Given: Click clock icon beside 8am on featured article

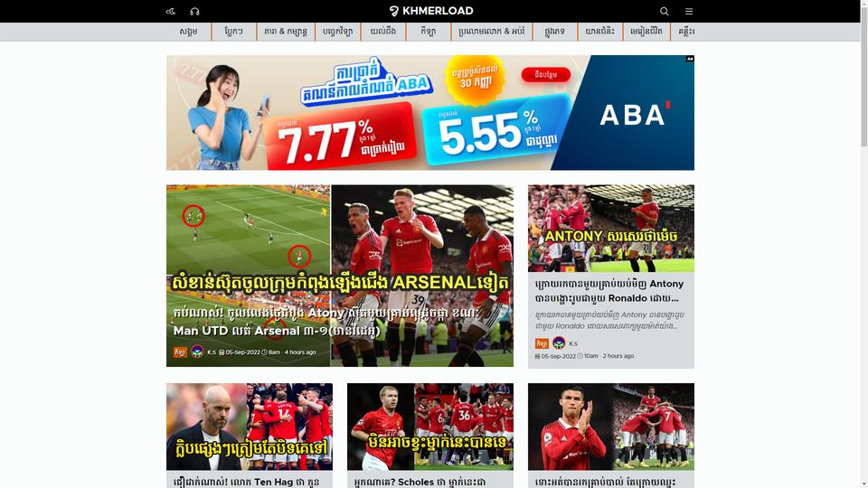Looking at the screenshot, I should [265, 352].
